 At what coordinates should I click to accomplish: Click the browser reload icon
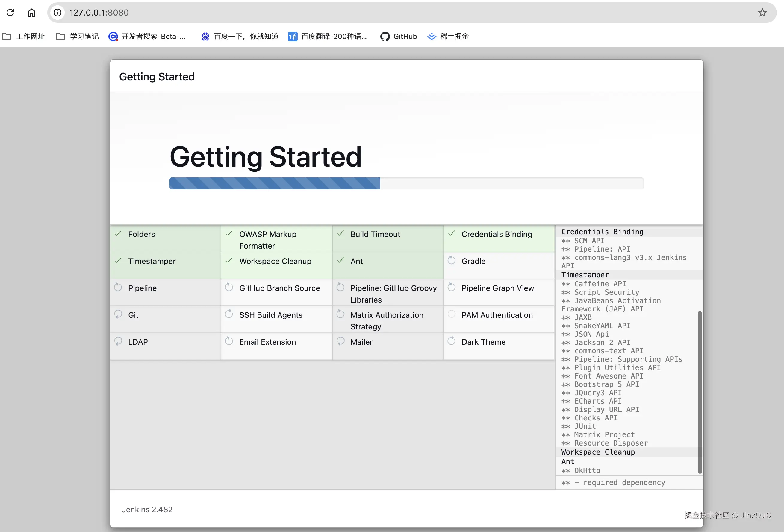pos(10,13)
